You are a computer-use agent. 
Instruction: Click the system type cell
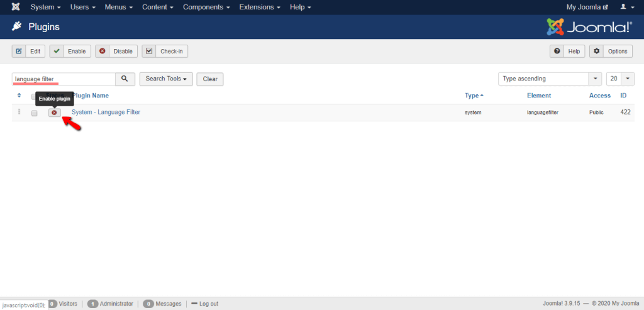pyautogui.click(x=473, y=112)
